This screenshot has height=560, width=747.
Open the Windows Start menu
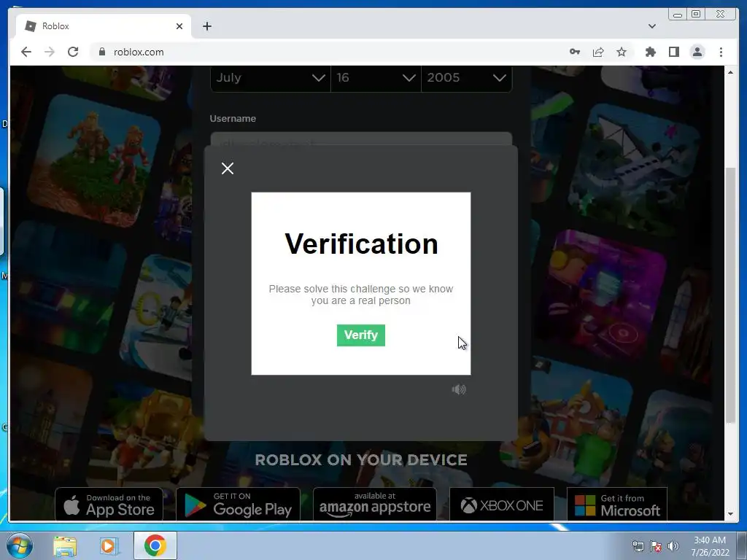(x=20, y=545)
